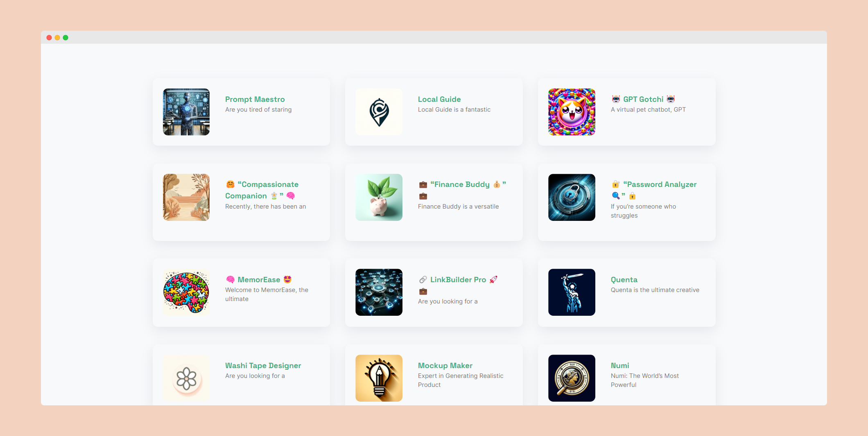Click the Quenta sword figure icon
This screenshot has height=436, width=868.
[572, 292]
